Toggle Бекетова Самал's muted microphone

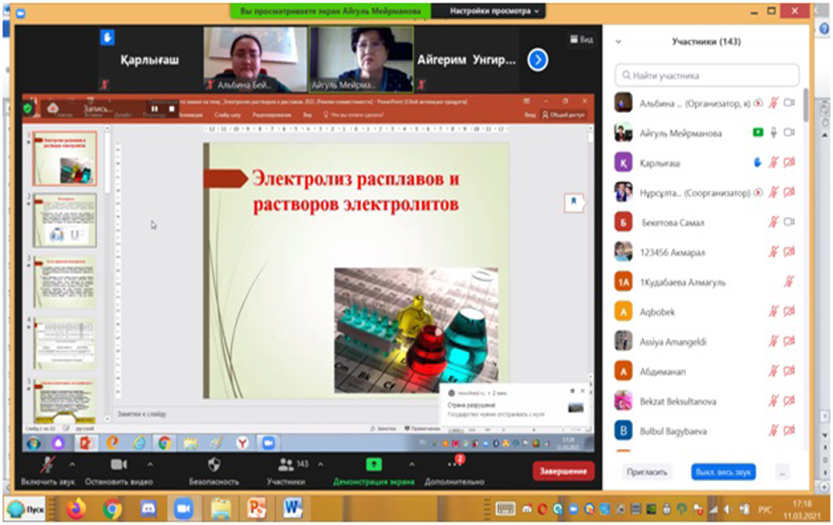774,222
